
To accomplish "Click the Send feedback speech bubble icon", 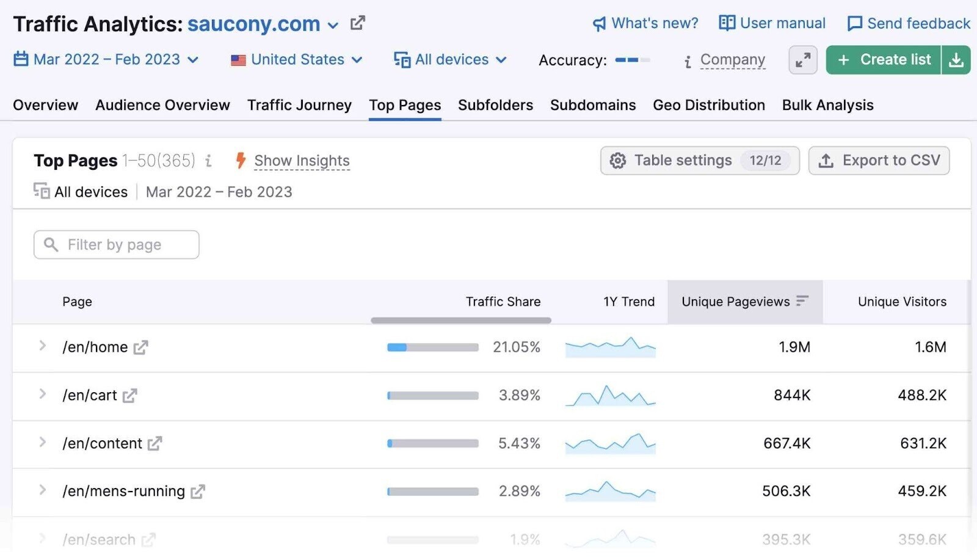I will point(855,24).
